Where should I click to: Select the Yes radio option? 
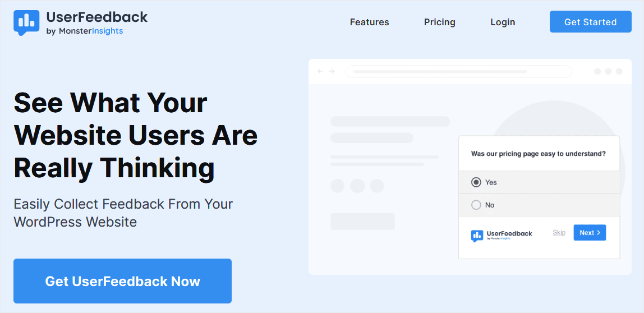[x=476, y=182]
